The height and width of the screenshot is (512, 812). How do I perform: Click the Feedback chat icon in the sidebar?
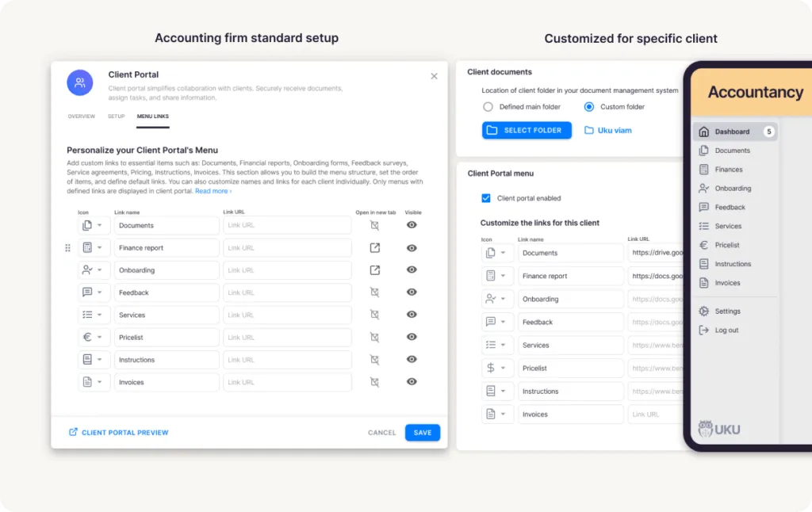click(703, 207)
